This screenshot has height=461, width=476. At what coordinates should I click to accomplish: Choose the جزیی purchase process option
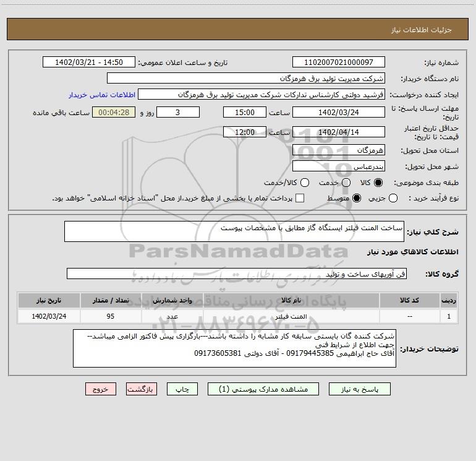pos(393,198)
